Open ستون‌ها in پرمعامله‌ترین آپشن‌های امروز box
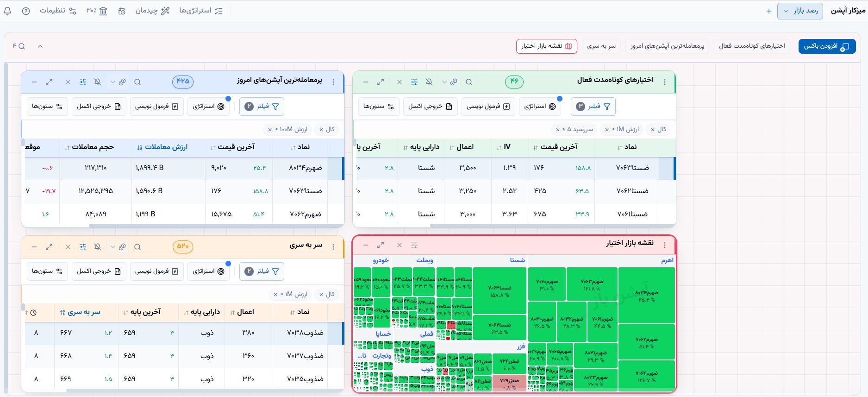Image resolution: width=868 pixels, height=397 pixels. pos(47,107)
